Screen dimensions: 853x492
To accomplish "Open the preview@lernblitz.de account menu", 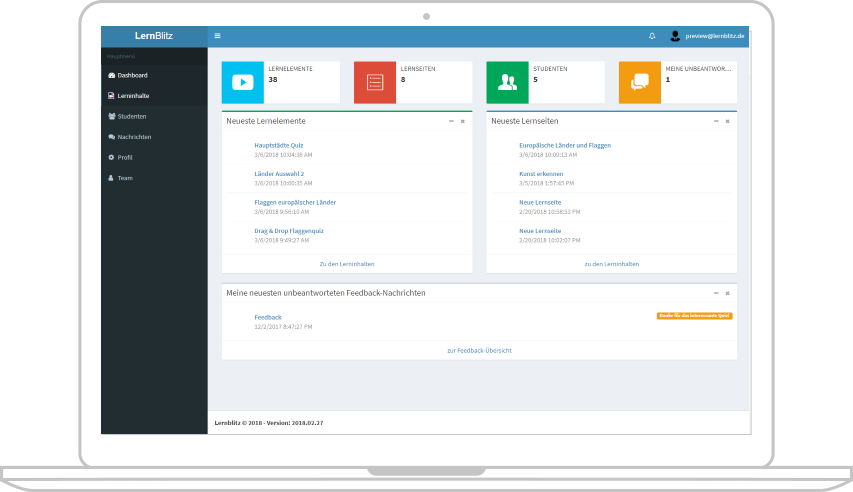I will [714, 36].
